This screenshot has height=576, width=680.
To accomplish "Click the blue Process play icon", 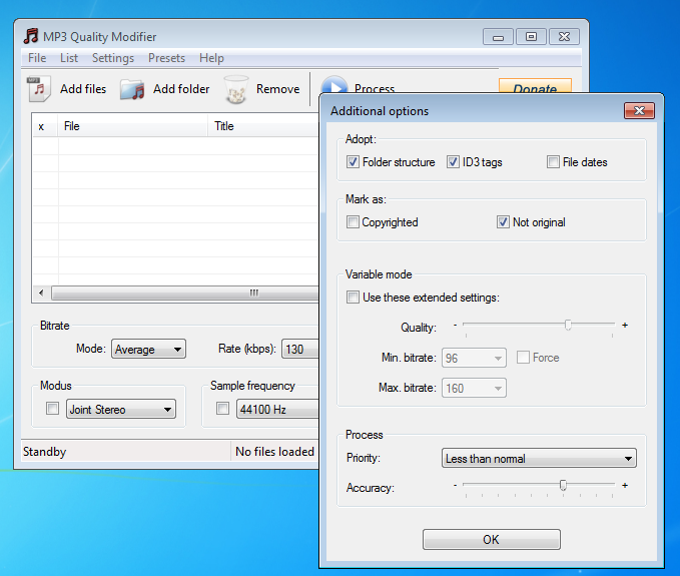I will pyautogui.click(x=334, y=85).
